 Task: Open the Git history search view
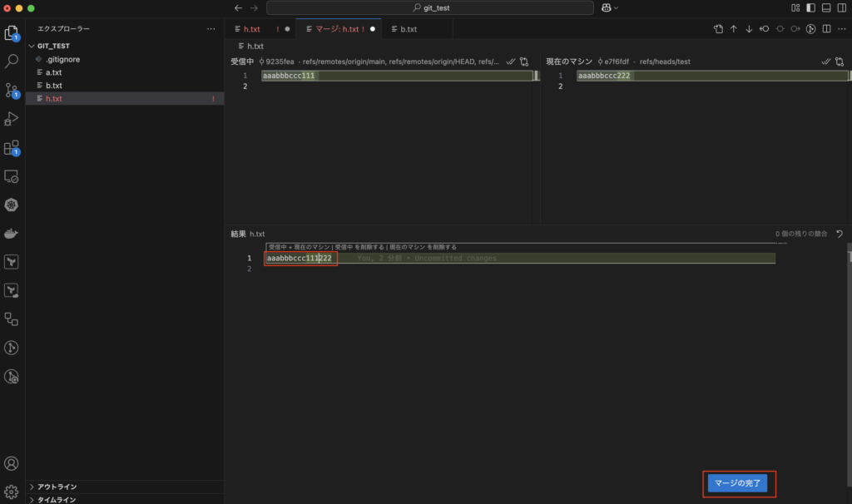(x=12, y=377)
